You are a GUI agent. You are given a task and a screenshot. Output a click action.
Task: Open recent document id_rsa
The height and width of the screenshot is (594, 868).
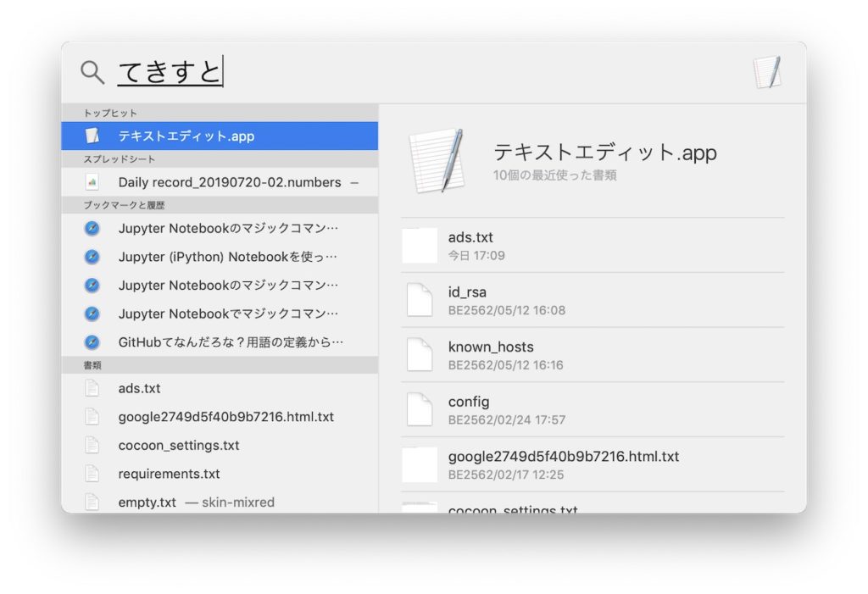click(x=593, y=300)
